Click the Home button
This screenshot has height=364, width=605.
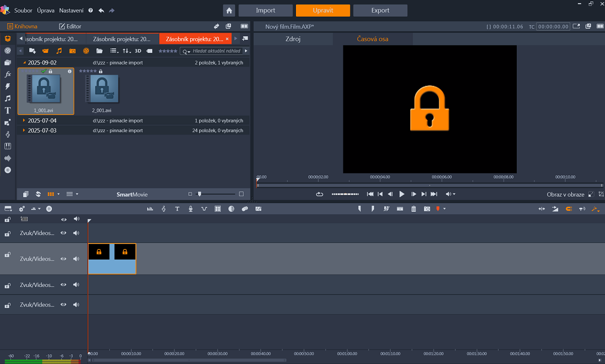(x=229, y=10)
